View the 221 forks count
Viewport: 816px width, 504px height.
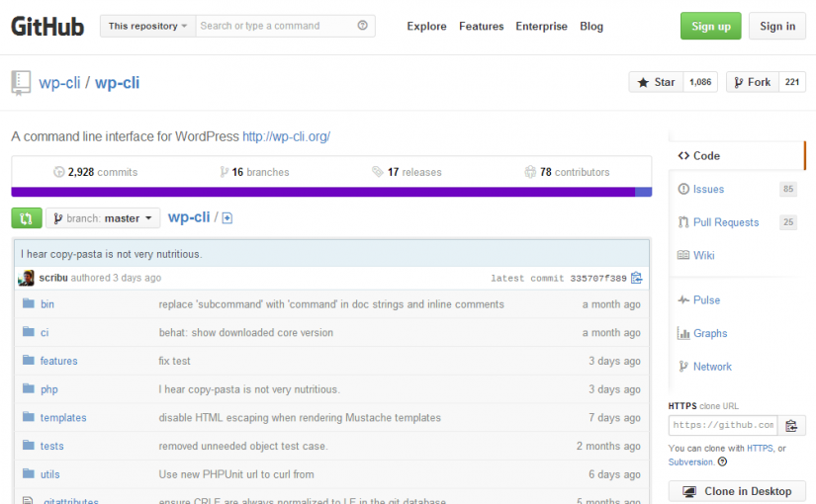pyautogui.click(x=792, y=82)
